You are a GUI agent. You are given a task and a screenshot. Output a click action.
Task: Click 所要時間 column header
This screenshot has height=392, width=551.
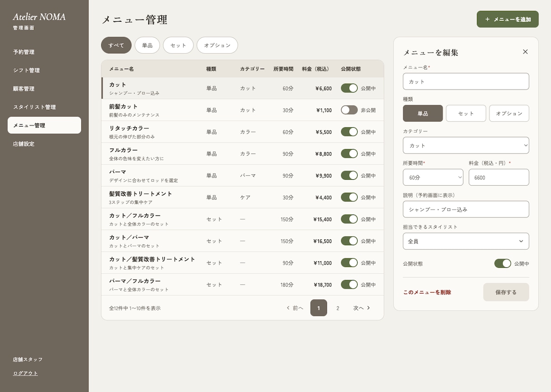click(x=283, y=69)
